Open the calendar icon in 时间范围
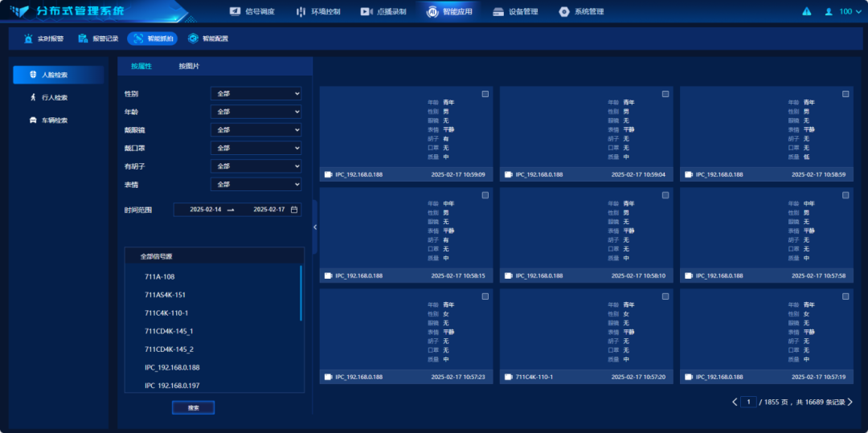This screenshot has height=433, width=868. pos(294,210)
